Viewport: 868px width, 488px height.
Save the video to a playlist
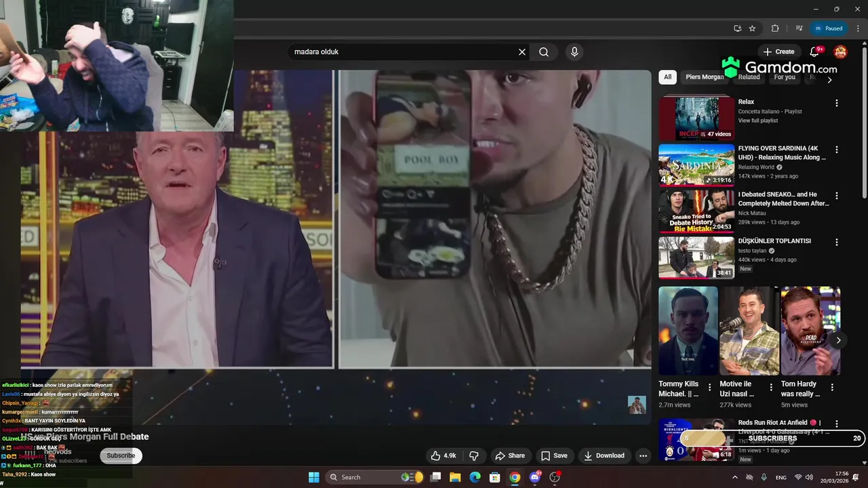[x=554, y=455]
